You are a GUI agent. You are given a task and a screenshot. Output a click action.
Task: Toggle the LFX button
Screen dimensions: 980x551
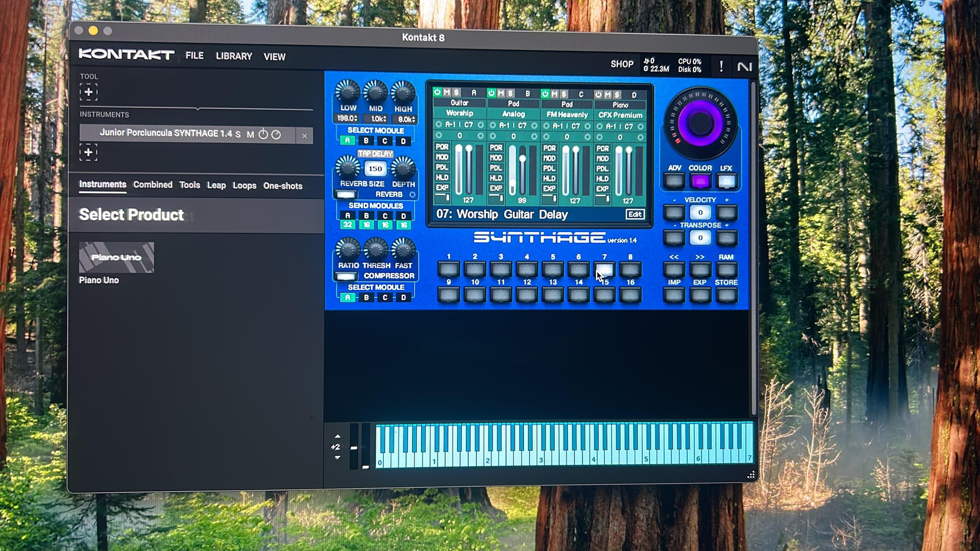click(x=726, y=181)
